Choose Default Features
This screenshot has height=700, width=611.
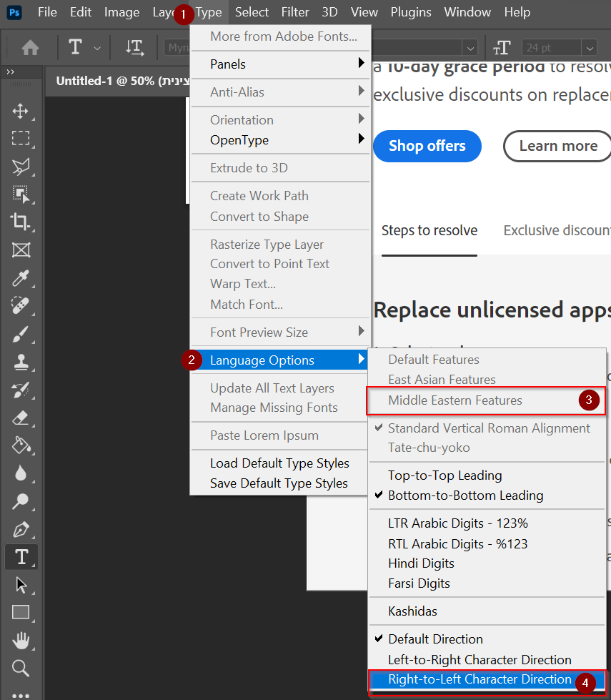[x=487, y=360]
